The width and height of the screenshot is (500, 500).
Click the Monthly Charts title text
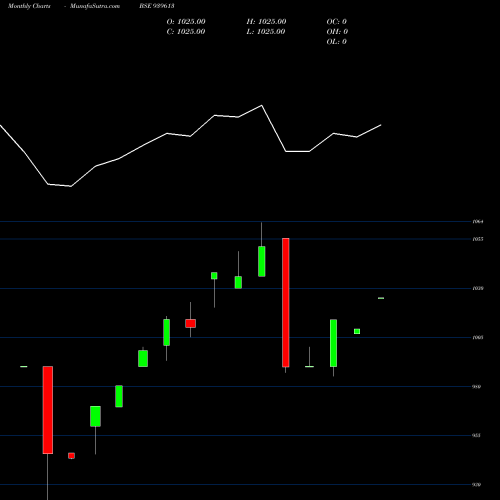(x=29, y=6)
